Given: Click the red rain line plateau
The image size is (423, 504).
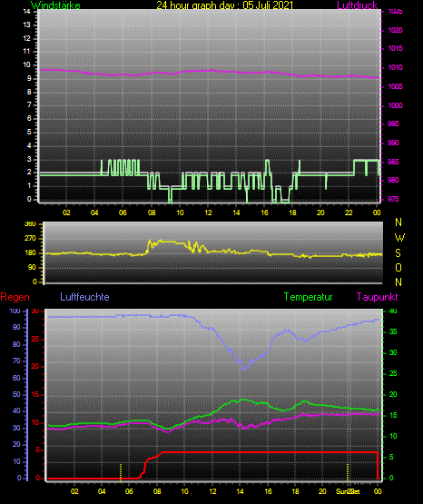Looking at the screenshot, I should click(270, 452).
